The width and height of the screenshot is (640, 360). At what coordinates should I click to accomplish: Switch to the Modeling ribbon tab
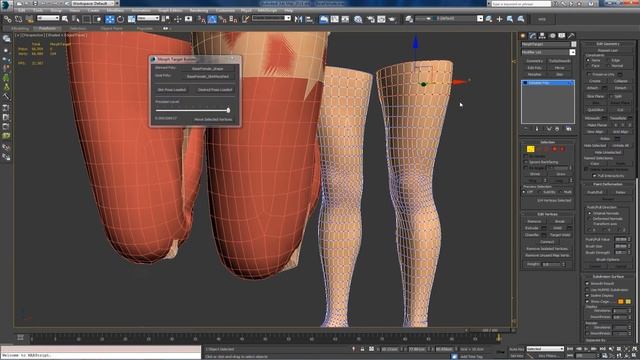pos(20,29)
